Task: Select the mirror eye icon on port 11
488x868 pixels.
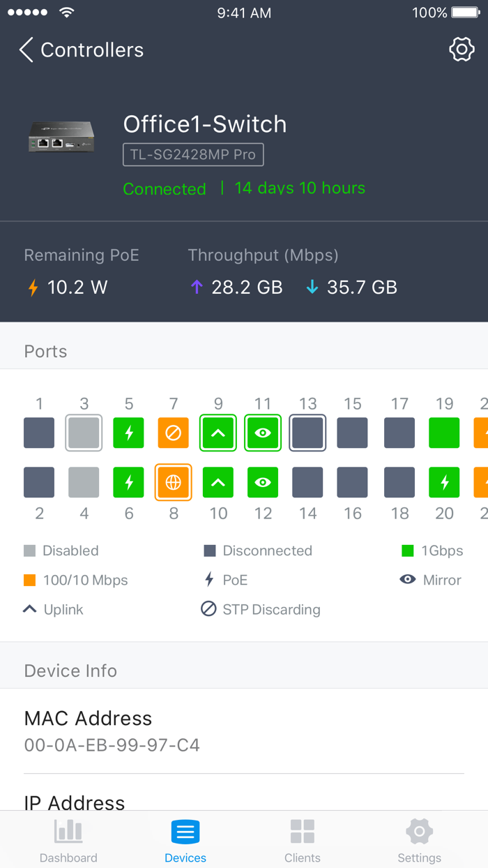Action: [263, 433]
